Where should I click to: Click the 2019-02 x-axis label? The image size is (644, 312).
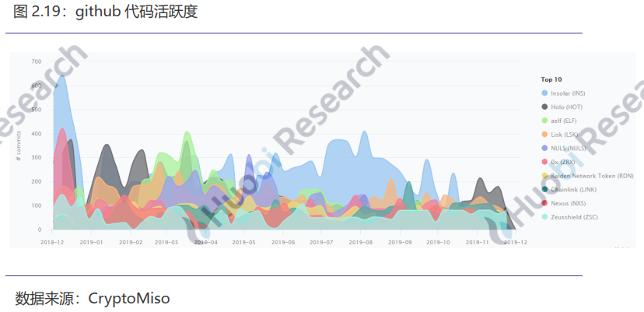(x=130, y=243)
